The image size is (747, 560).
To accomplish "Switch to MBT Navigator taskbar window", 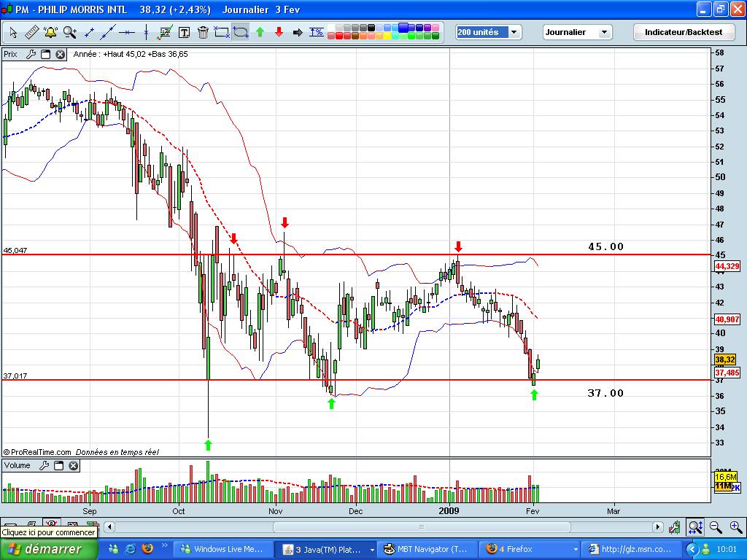I will pos(427,549).
